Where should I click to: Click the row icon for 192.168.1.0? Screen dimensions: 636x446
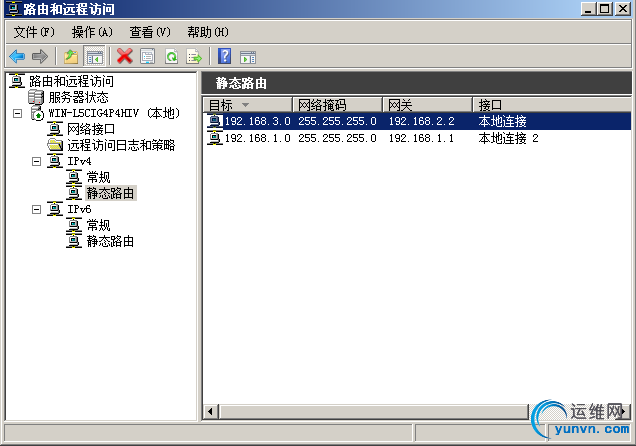click(x=215, y=138)
